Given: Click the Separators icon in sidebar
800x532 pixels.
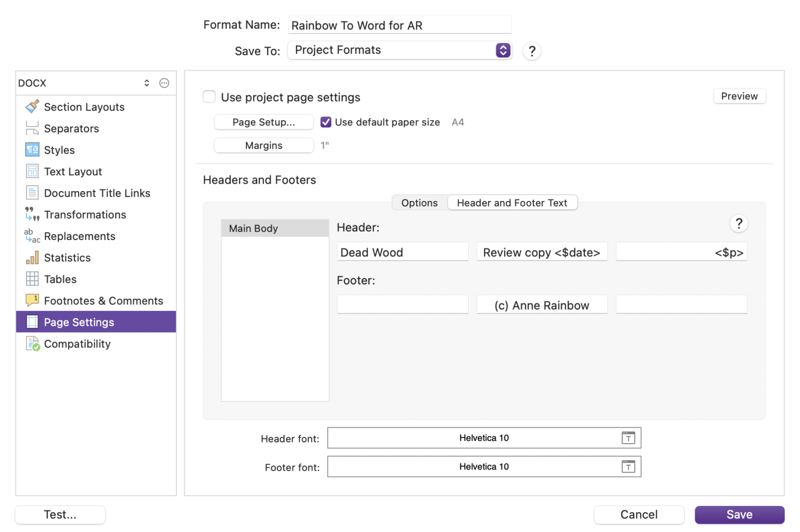Looking at the screenshot, I should (x=32, y=128).
